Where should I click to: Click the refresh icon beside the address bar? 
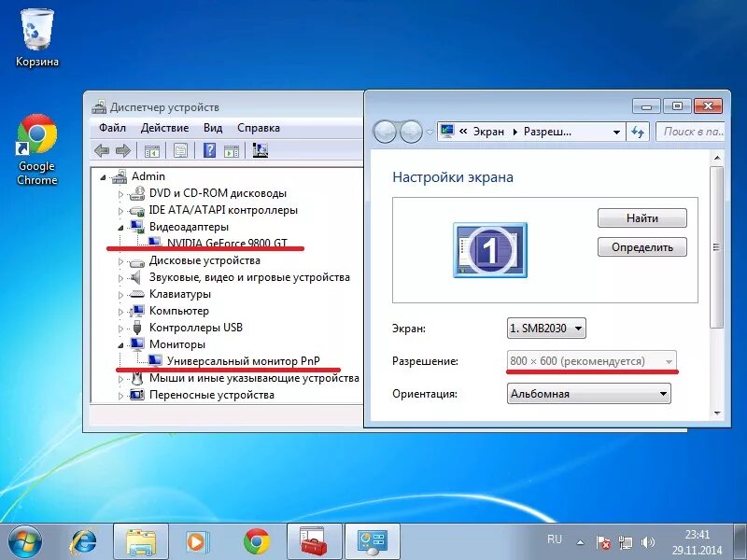click(638, 132)
